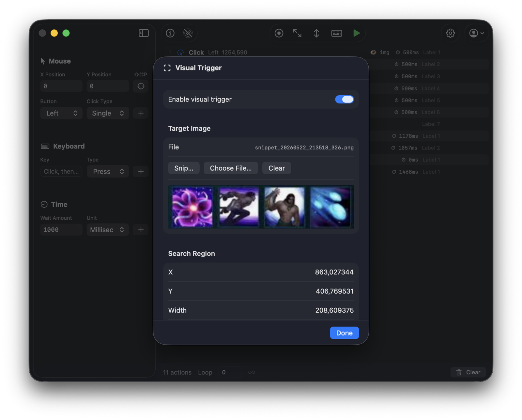Click the Search Region X value 863,027344
Image resolution: width=522 pixels, height=420 pixels.
[x=334, y=272]
